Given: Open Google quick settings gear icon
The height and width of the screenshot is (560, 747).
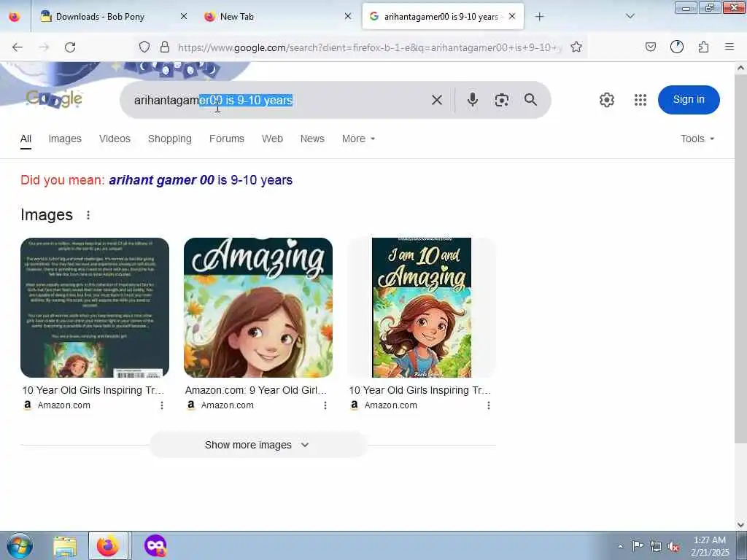Looking at the screenshot, I should point(607,100).
